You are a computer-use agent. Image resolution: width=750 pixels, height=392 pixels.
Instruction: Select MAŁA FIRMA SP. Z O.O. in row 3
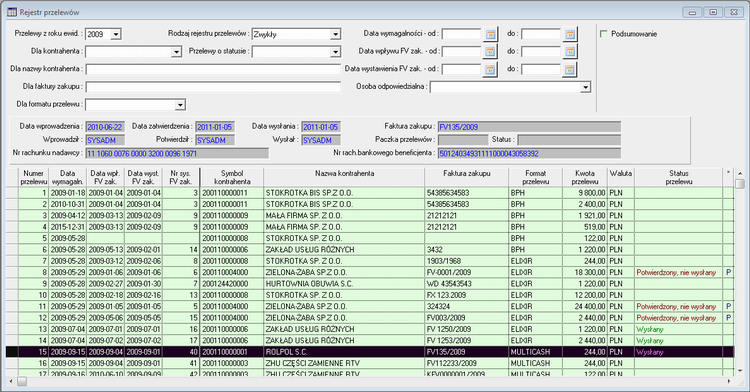(x=304, y=216)
